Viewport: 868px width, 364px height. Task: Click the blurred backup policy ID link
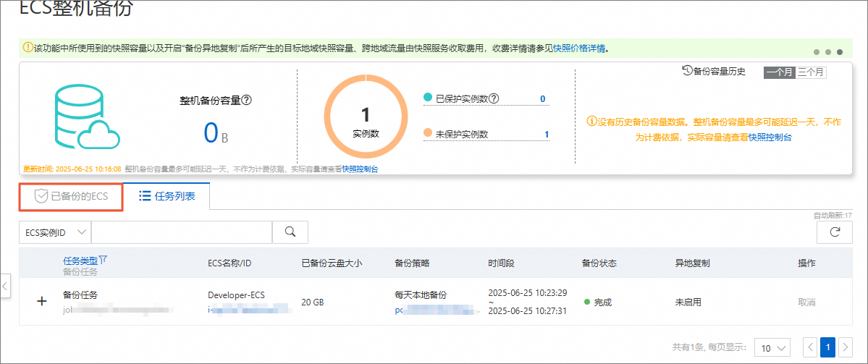(x=435, y=311)
